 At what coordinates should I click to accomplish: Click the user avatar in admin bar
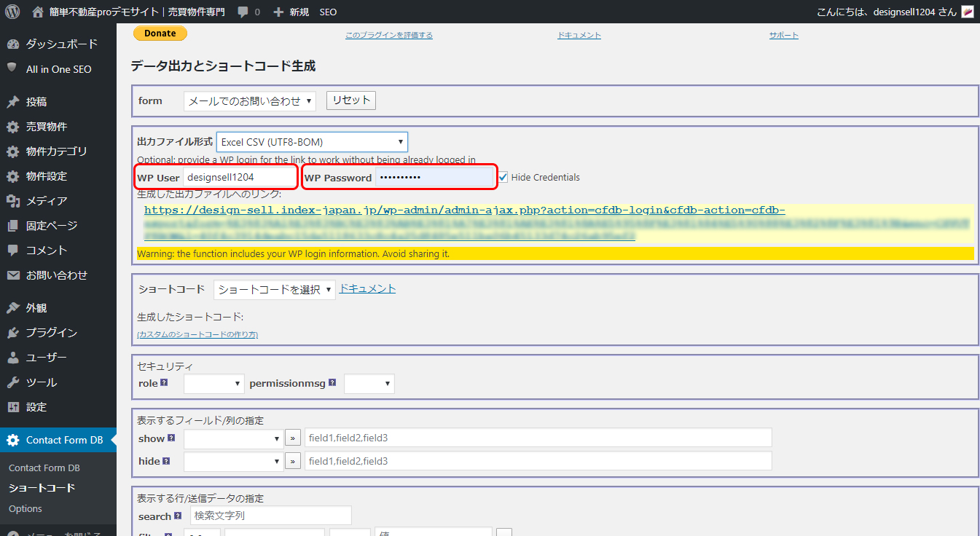click(x=968, y=12)
